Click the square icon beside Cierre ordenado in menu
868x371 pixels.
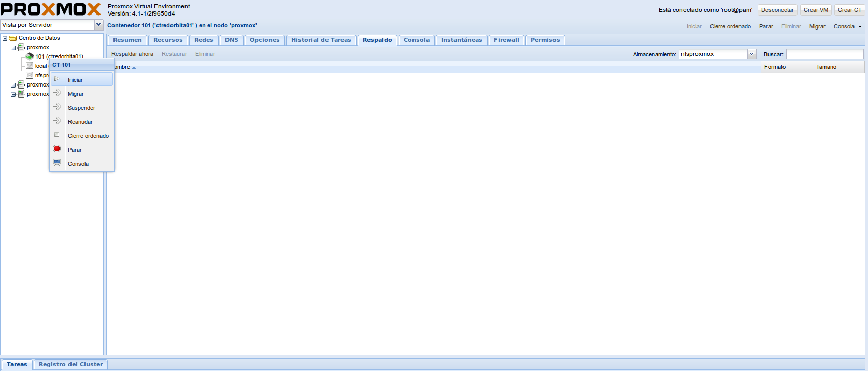click(x=57, y=135)
